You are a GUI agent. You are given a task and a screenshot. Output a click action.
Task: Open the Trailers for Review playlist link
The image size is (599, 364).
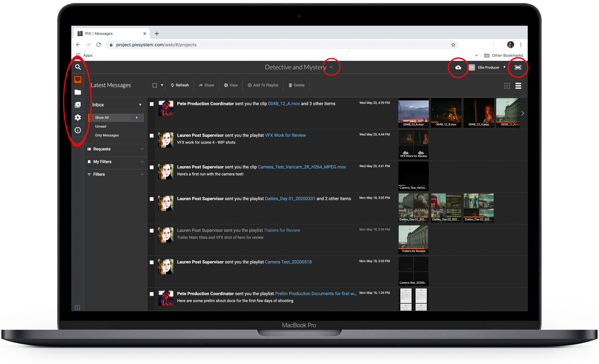point(282,230)
